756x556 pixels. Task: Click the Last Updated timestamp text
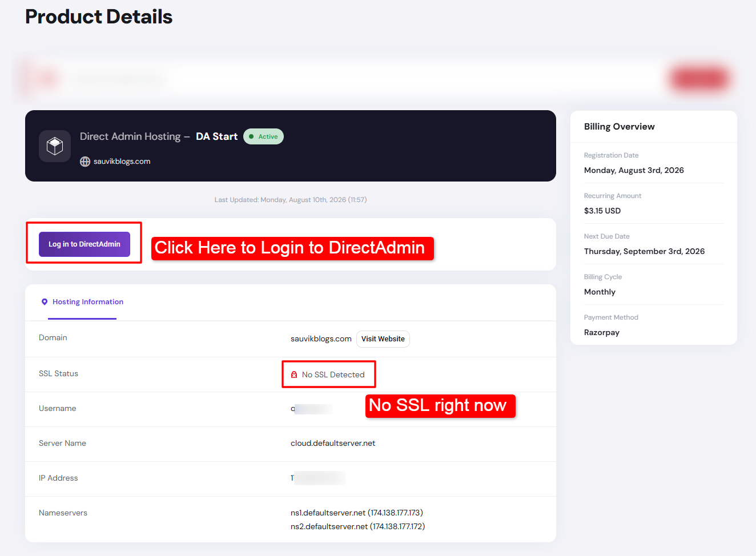(x=291, y=200)
